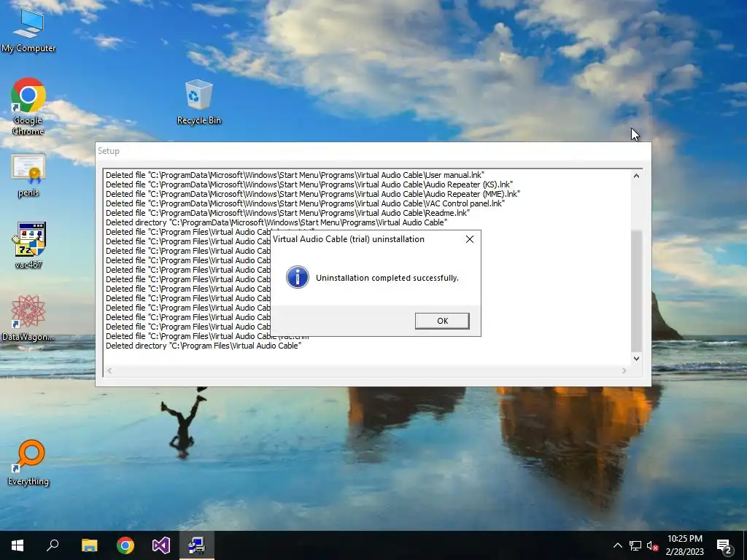The width and height of the screenshot is (747, 560).
Task: Click the Setup window title bar
Action: [x=373, y=151]
